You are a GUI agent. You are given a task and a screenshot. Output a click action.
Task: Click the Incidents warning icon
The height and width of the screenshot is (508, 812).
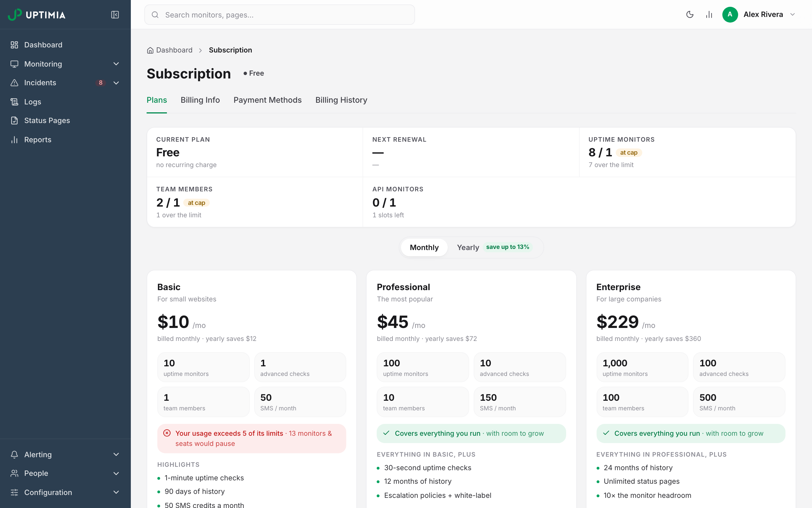click(14, 83)
